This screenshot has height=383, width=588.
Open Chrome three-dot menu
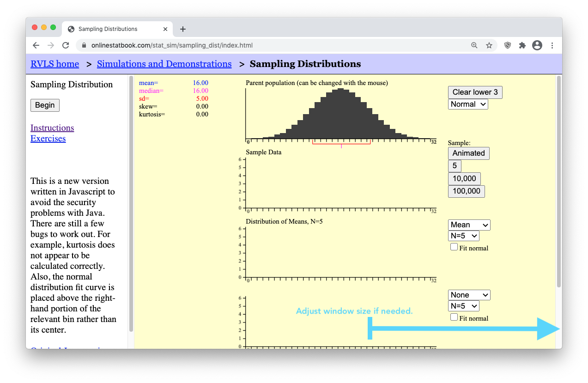click(x=552, y=45)
